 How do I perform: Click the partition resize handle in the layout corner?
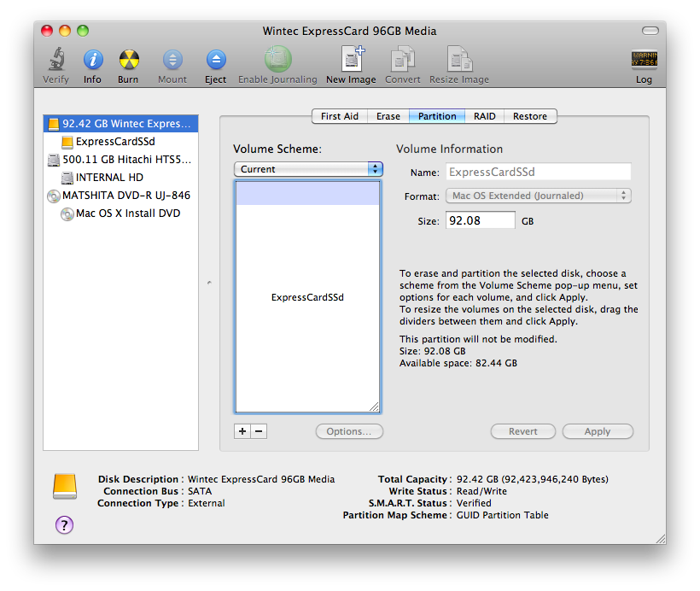(x=374, y=407)
